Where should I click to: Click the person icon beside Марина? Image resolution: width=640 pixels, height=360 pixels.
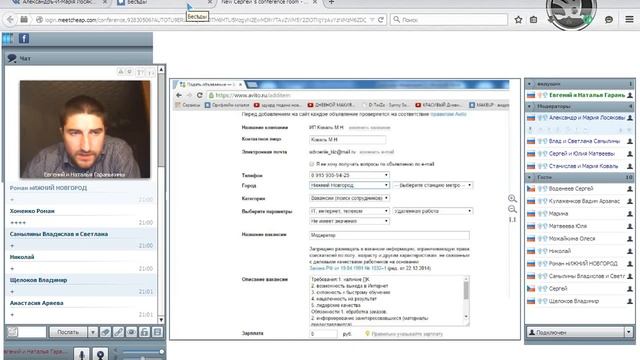point(630,214)
